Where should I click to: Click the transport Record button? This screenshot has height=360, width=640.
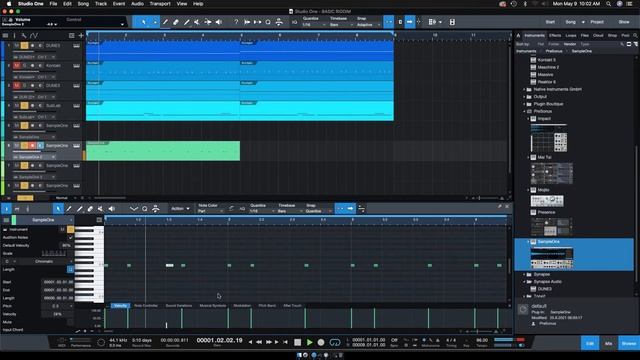tap(321, 342)
